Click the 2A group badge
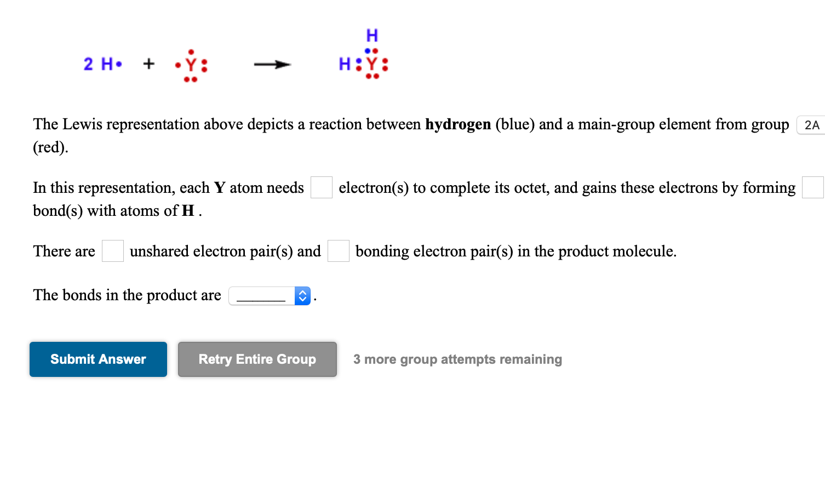 [810, 125]
